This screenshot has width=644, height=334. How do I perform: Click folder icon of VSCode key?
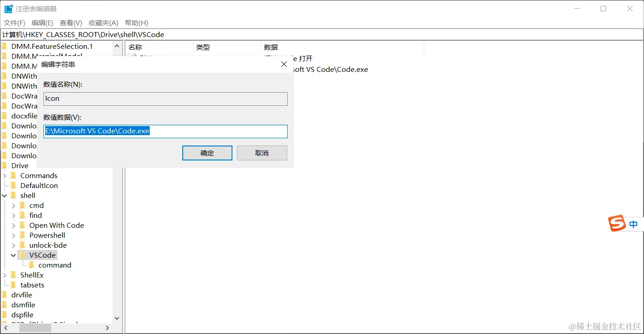pyautogui.click(x=23, y=255)
